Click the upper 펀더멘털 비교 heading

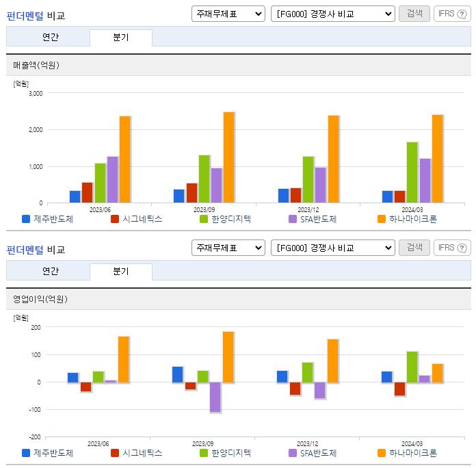coord(36,16)
